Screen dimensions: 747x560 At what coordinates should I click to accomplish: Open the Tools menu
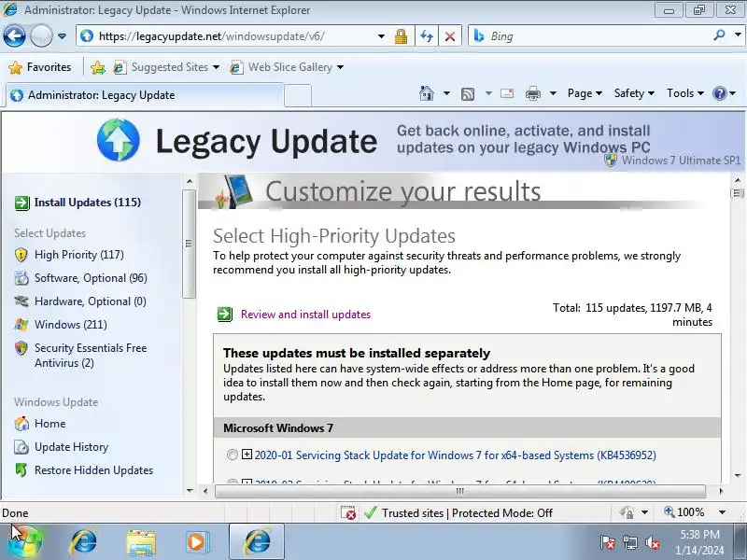click(685, 93)
